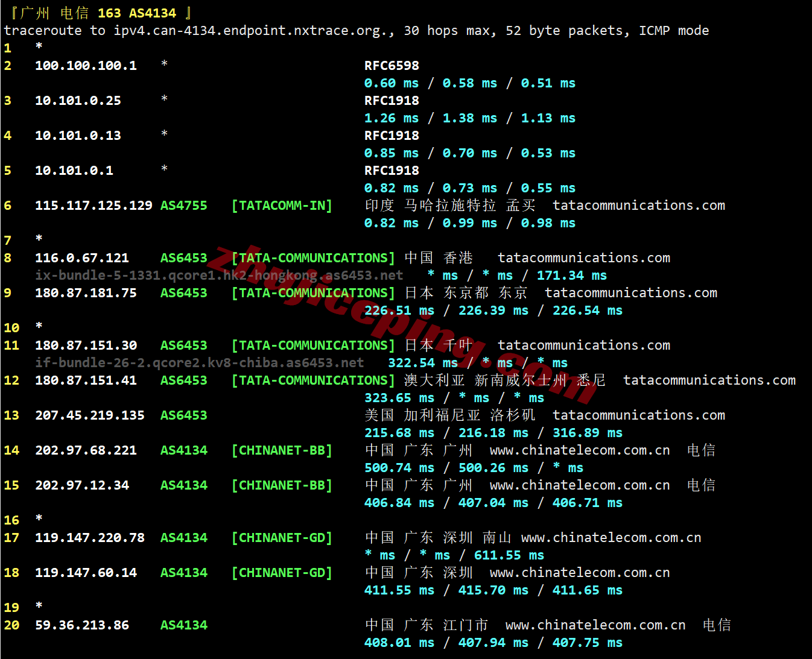The width and height of the screenshot is (812, 659).
Task: Click location text "中国 广东 深圳 南山"
Action: 439,538
